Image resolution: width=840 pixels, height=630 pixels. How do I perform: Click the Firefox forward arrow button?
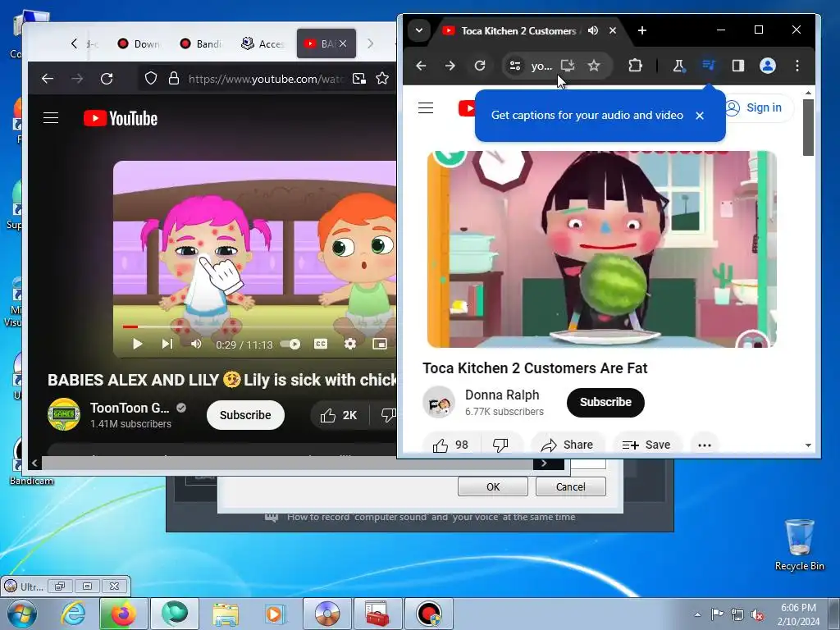[x=77, y=79]
